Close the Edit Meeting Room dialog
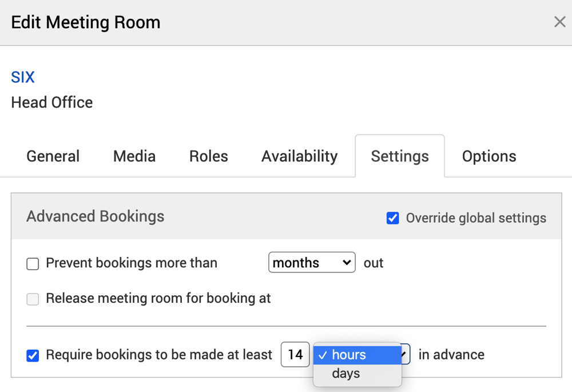572x392 pixels. click(x=559, y=22)
